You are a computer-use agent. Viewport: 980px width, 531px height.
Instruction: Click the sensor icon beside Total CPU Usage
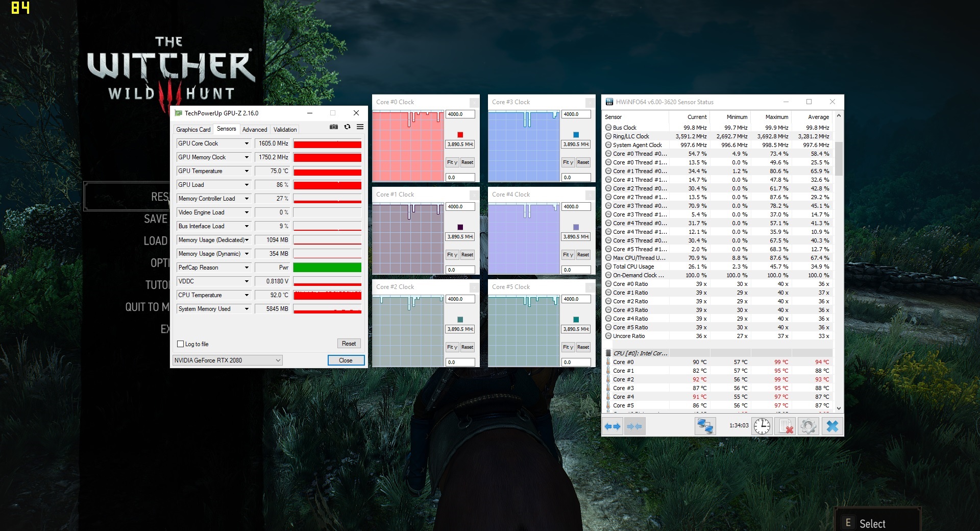608,267
